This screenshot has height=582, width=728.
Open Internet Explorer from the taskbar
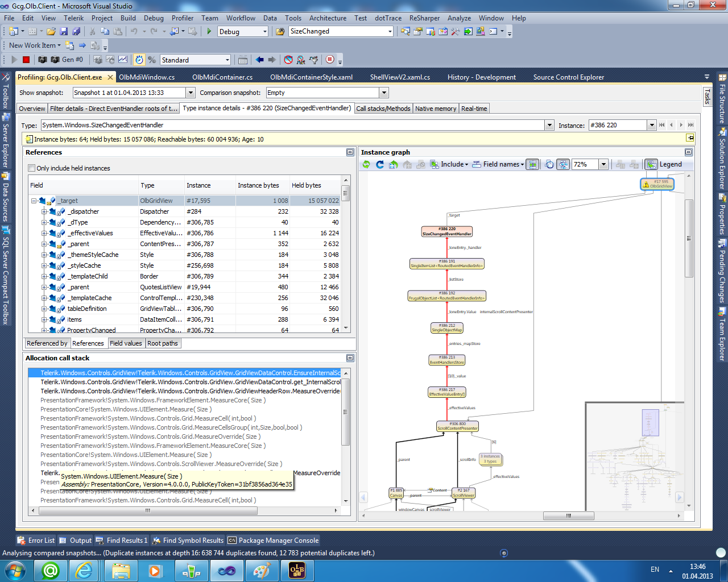(x=84, y=570)
